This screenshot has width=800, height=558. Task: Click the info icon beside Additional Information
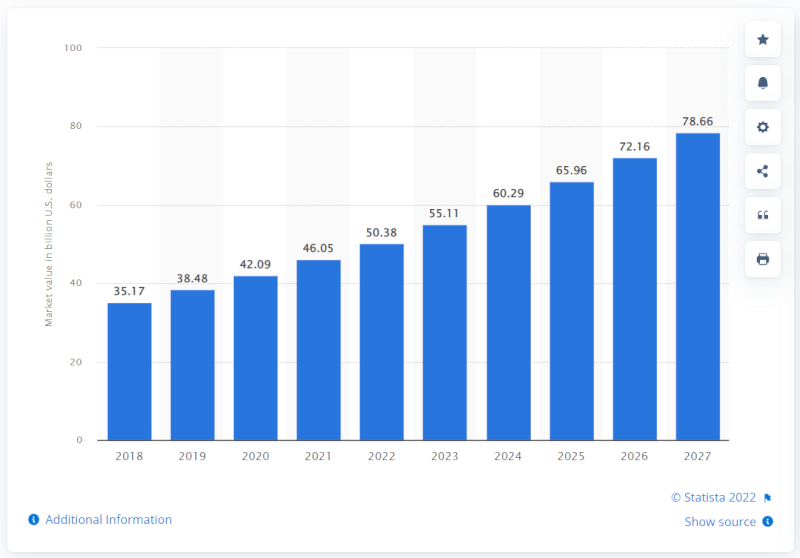pyautogui.click(x=34, y=519)
